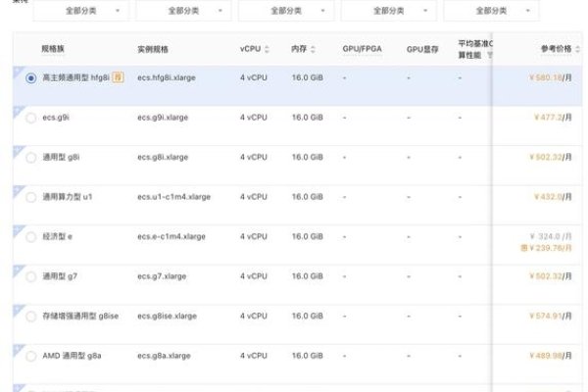
Task: Click the corner tag icon on 通用型 g8i row
Action: pyautogui.click(x=17, y=150)
